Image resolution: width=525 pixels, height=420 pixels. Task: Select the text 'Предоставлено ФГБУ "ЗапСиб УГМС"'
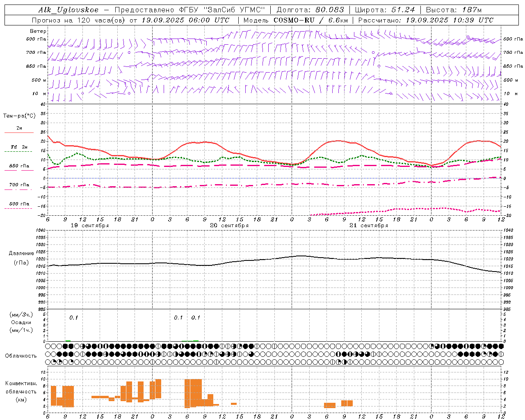[x=190, y=10]
